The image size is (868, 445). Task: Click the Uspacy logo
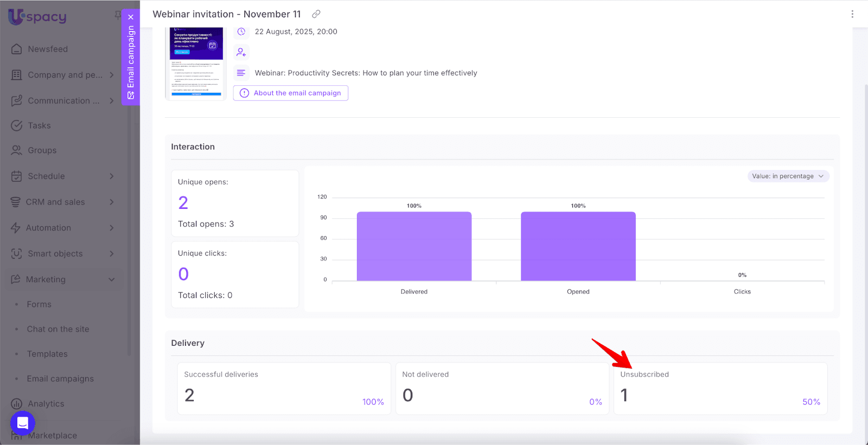37,17
